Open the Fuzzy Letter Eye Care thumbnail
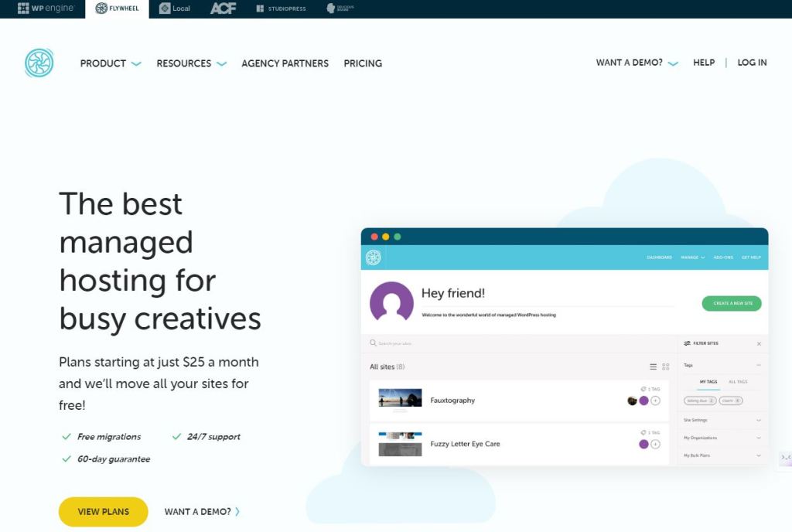Screen dimensions: 792x532 click(400, 444)
